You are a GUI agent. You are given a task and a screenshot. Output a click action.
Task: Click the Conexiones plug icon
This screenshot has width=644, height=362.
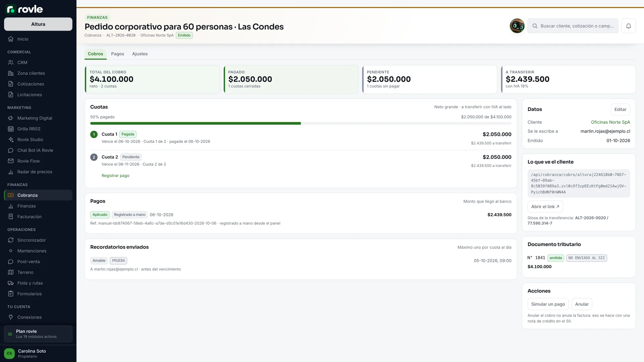[11, 317]
